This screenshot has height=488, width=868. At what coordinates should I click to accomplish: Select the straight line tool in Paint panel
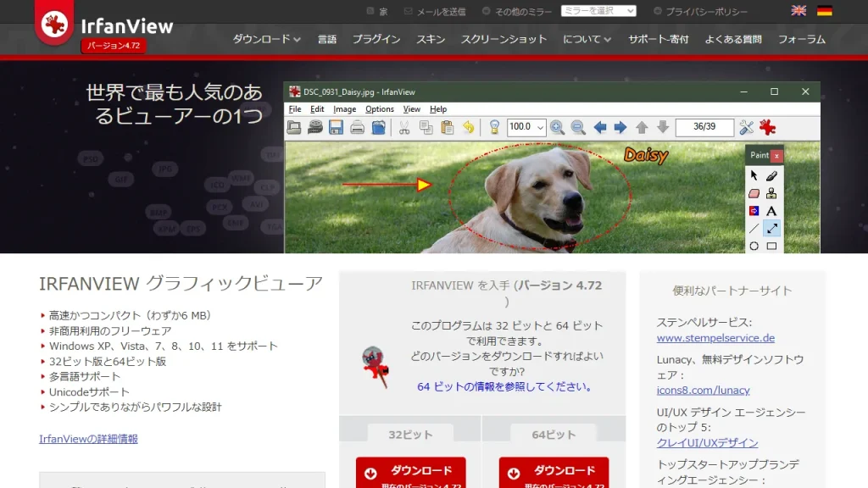coord(754,229)
